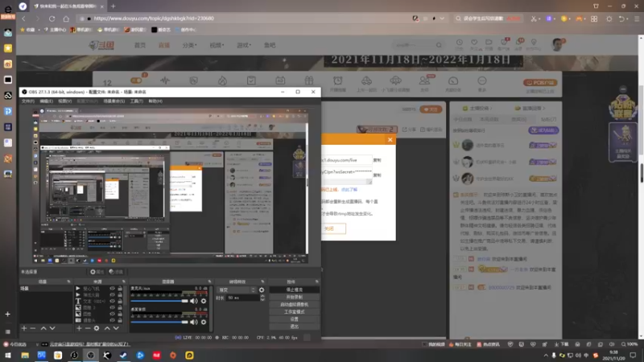Go to browser home page icon
Viewport: 644px width, 362px height.
click(66, 19)
